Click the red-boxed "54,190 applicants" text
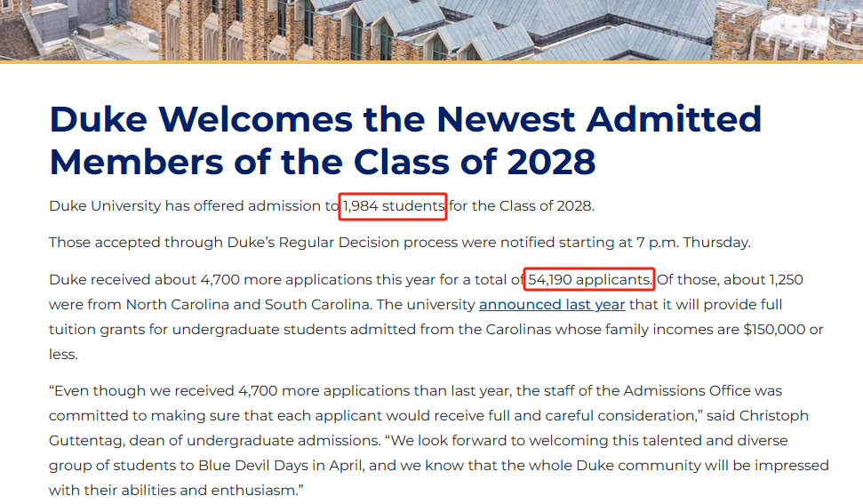Viewport: 863px width, 504px height. (589, 279)
